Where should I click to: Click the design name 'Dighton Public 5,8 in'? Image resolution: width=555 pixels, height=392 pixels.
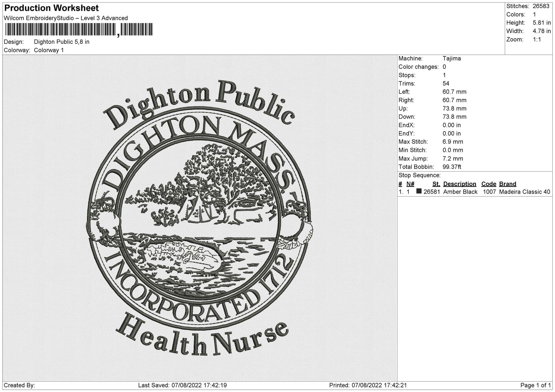[x=61, y=42]
